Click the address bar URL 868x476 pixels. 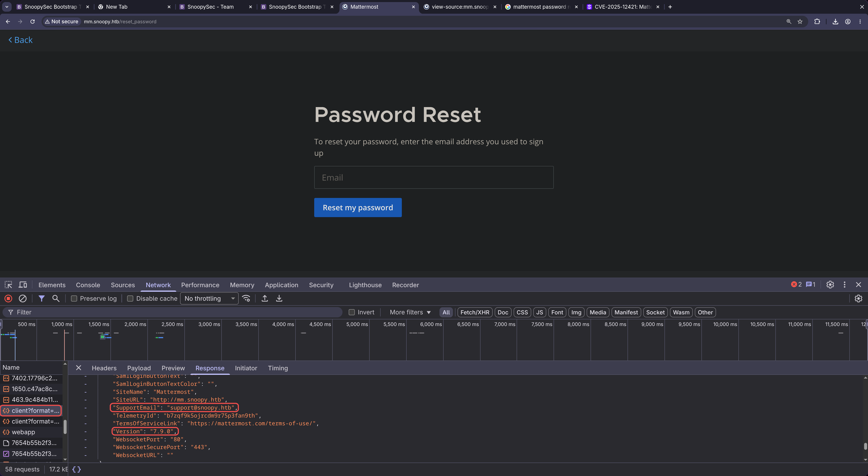(120, 21)
